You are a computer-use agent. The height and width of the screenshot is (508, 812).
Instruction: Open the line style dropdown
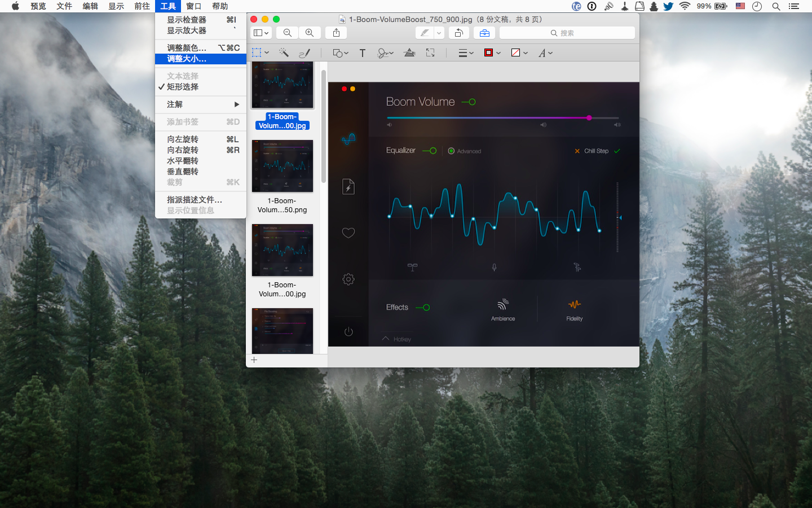tap(466, 52)
